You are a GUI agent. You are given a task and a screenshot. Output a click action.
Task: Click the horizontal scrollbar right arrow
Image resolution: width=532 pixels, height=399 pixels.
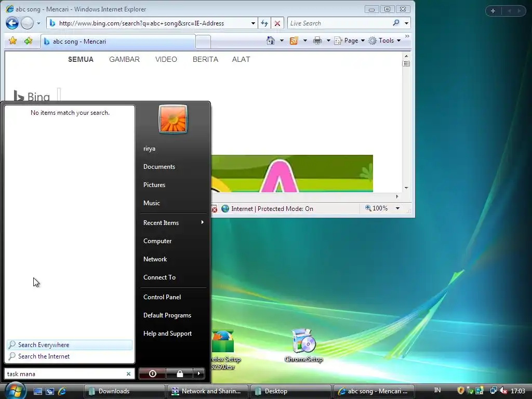click(x=397, y=196)
